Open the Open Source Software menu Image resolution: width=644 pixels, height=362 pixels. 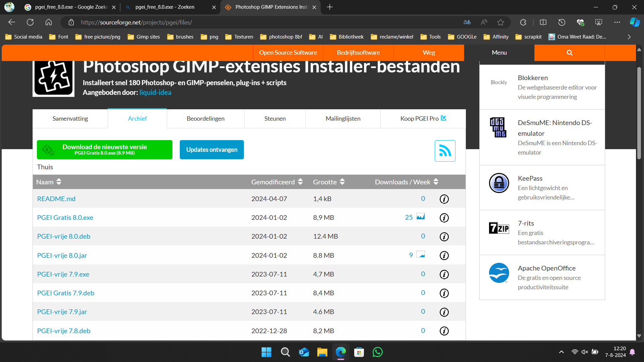[x=288, y=53]
